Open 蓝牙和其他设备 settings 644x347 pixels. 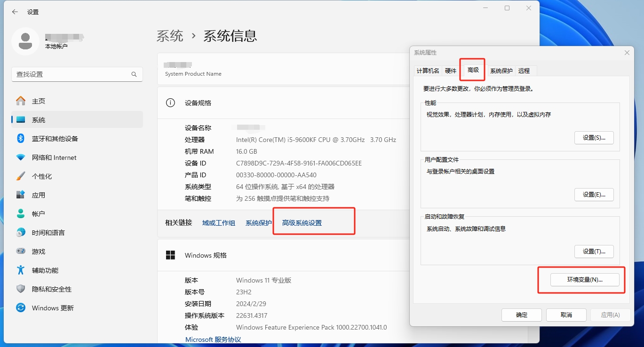point(77,139)
